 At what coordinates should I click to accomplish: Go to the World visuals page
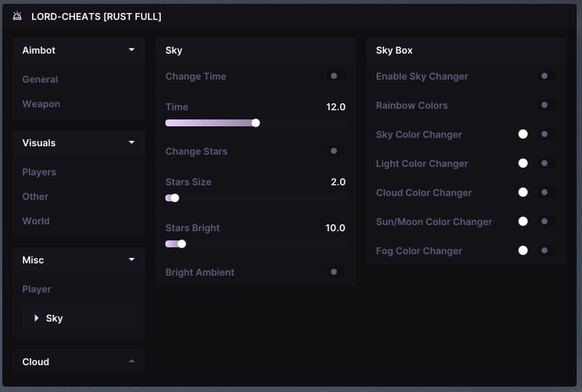coord(36,221)
